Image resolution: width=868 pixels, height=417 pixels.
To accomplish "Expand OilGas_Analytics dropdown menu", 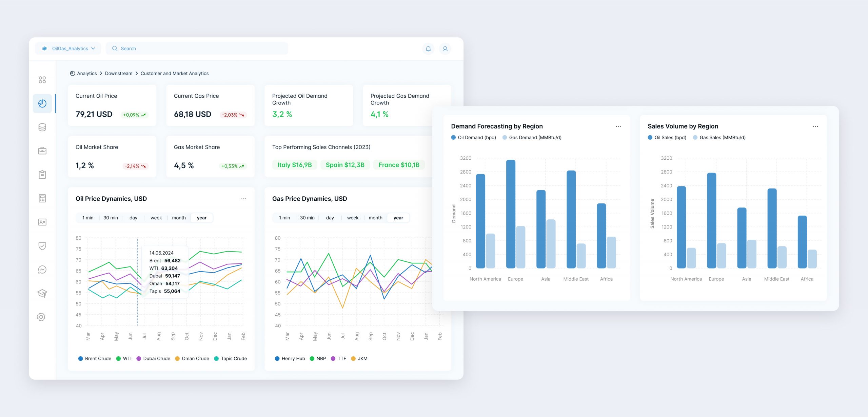I will [93, 48].
